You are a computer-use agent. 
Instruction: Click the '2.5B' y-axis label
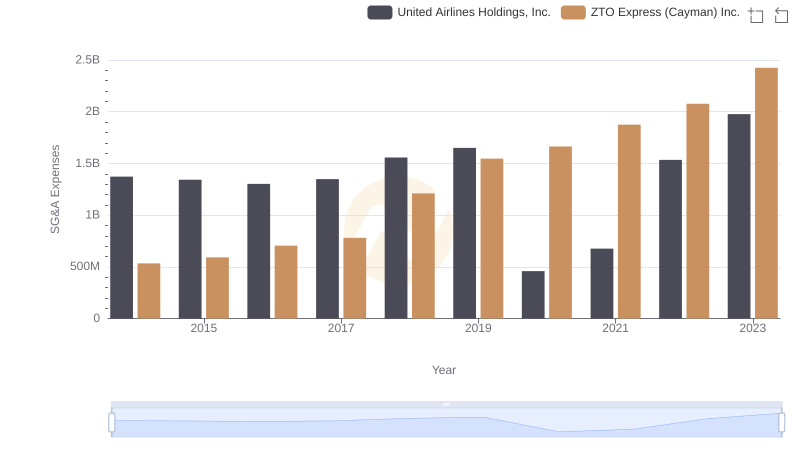(88, 60)
